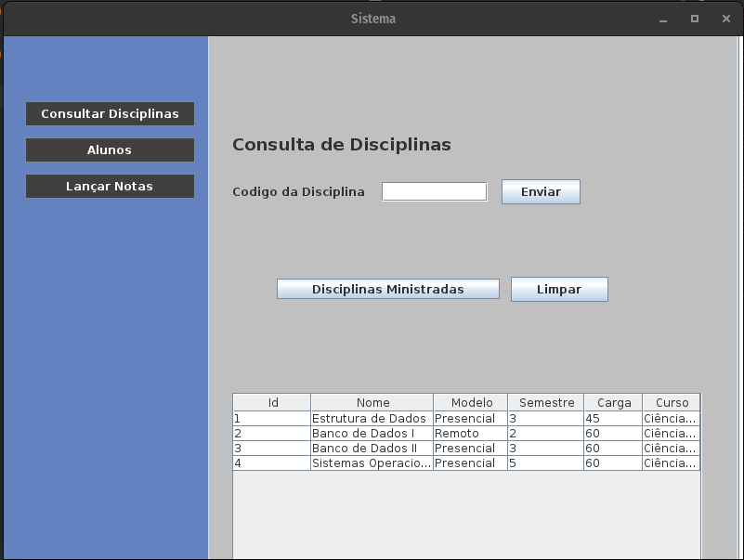Click the Disciplinas Ministradas button
744x560 pixels.
[x=387, y=289]
